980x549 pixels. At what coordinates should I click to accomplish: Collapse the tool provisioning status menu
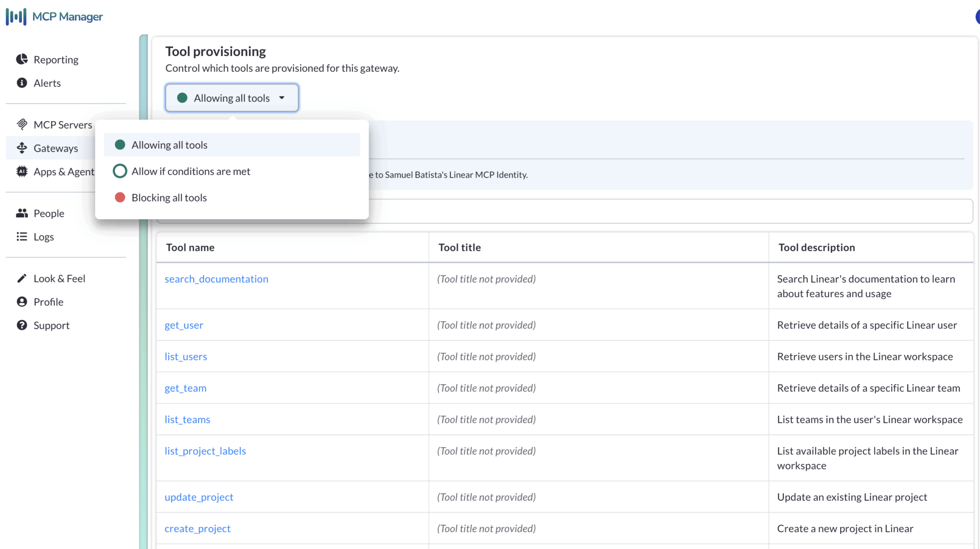(232, 98)
